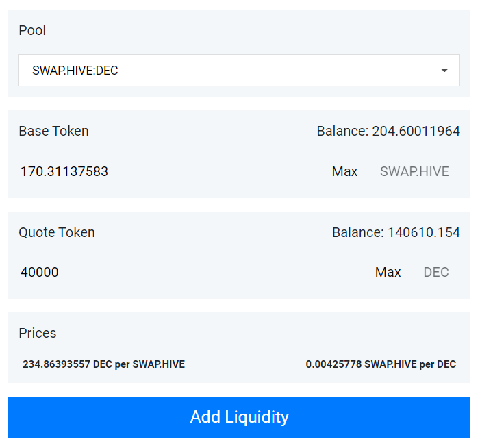
Task: Click the SWAP.HIVE token symbol label
Action: [414, 171]
